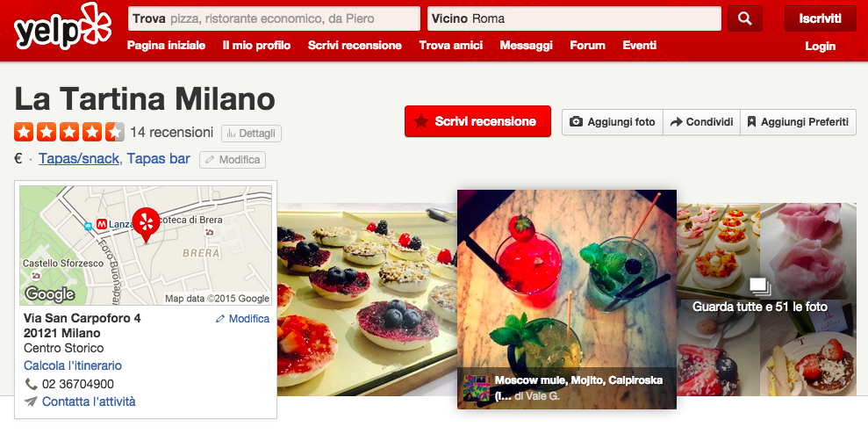868x434 pixels.
Task: Click the red Yelp map pin marker
Action: coord(147,225)
